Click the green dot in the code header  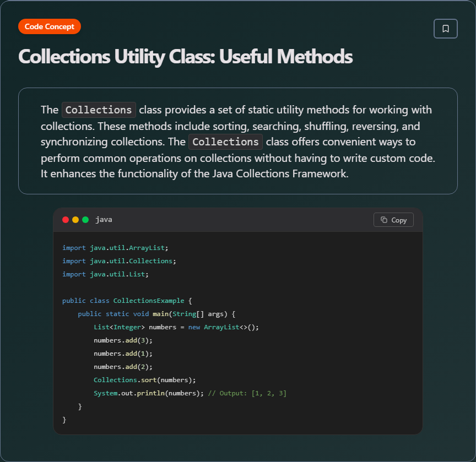85,220
